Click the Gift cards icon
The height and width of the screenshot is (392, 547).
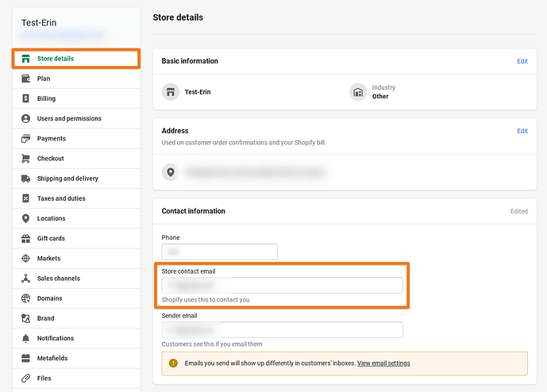[x=26, y=238]
